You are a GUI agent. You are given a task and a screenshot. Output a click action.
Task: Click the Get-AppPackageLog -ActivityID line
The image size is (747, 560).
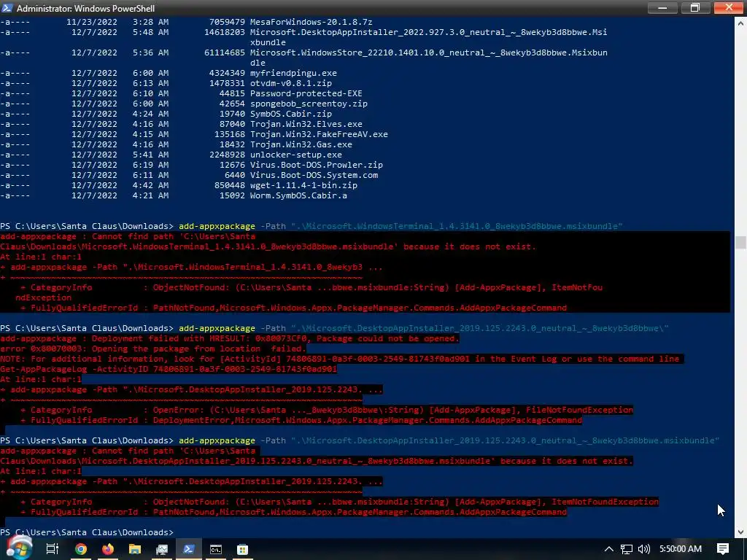[169, 369]
